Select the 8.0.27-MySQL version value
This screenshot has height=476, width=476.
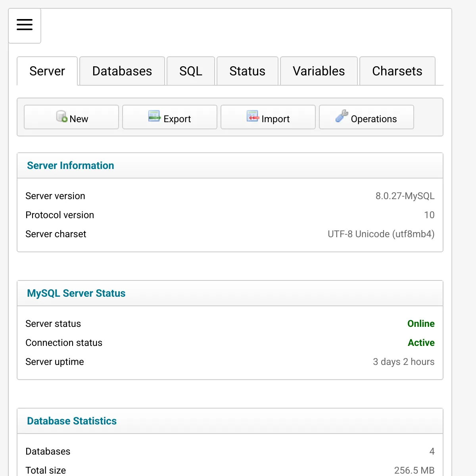[405, 196]
